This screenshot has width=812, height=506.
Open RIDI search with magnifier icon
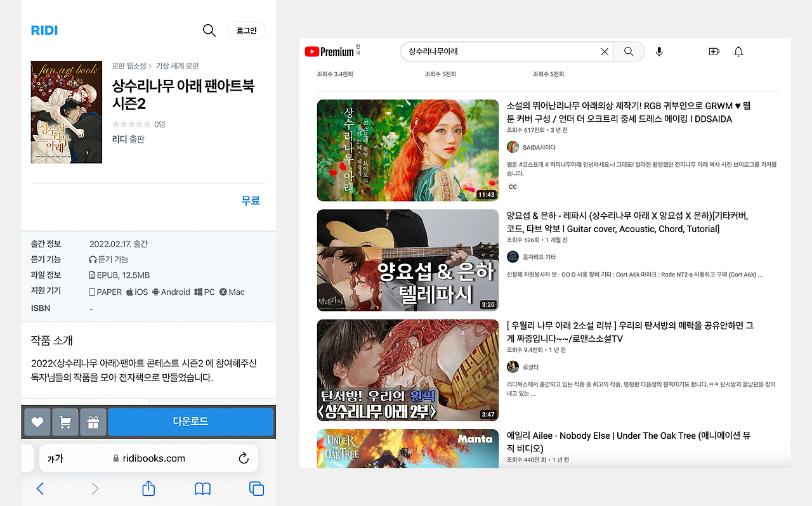(x=209, y=30)
